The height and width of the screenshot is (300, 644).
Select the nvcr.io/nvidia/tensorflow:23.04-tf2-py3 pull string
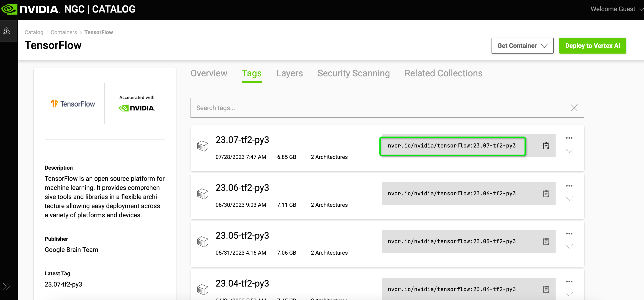452,289
